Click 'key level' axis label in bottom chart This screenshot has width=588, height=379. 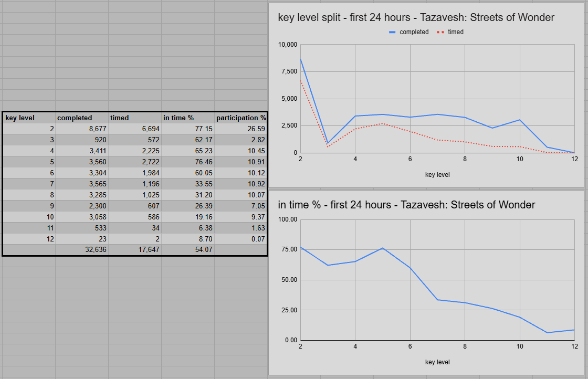tap(437, 362)
